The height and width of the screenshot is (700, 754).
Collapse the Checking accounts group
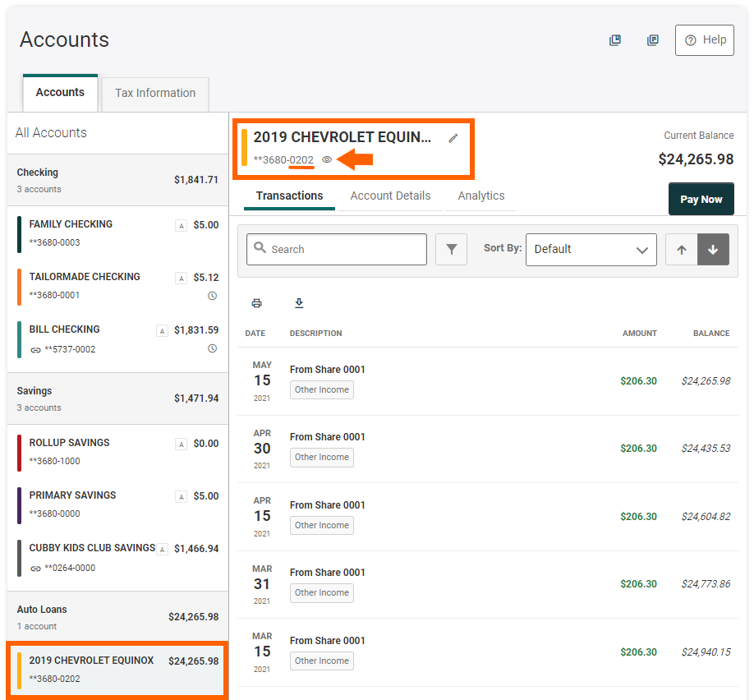coord(117,180)
